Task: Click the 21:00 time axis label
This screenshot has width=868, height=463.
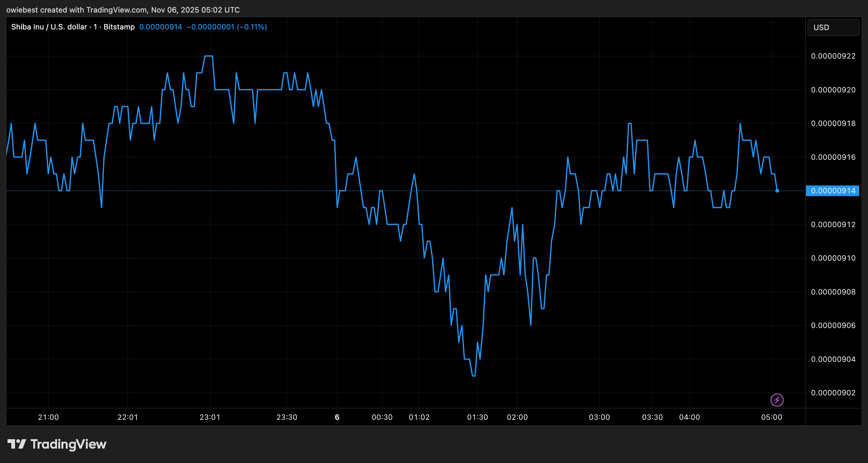Action: pyautogui.click(x=48, y=417)
